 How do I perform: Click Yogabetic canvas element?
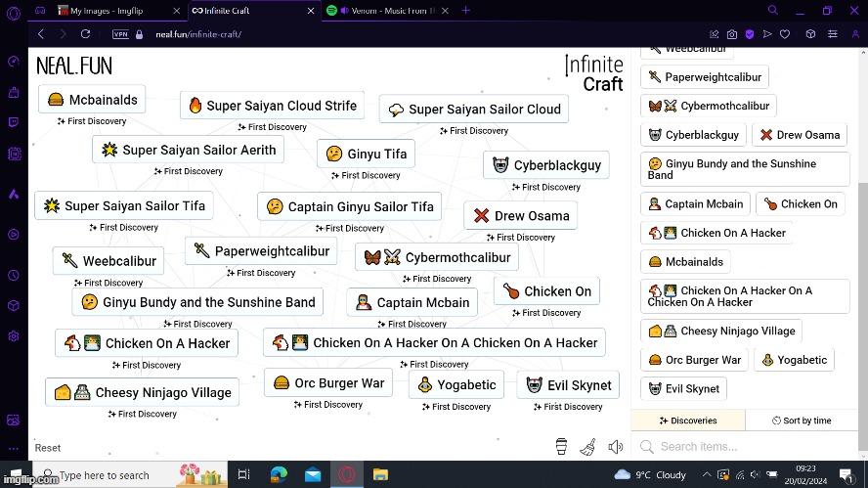[x=456, y=384]
